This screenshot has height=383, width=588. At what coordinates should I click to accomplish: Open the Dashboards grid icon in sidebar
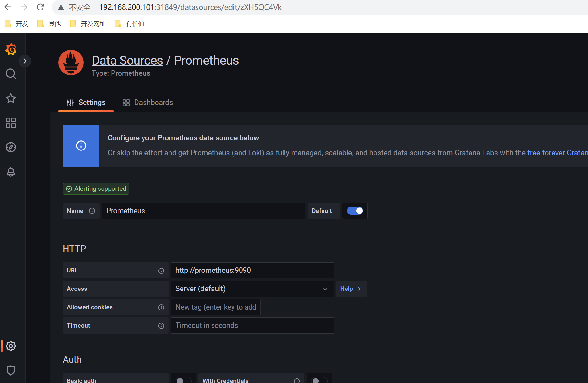[11, 123]
